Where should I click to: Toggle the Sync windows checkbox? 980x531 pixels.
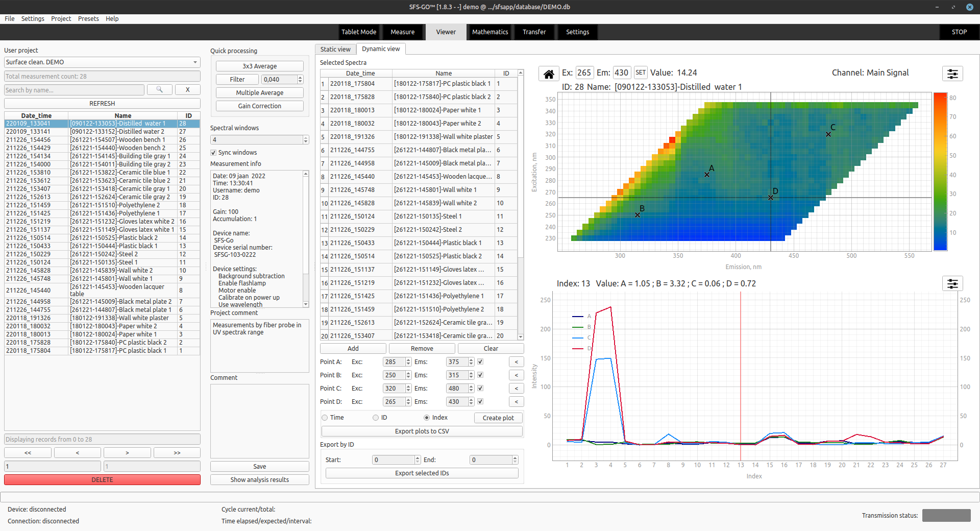coord(214,153)
